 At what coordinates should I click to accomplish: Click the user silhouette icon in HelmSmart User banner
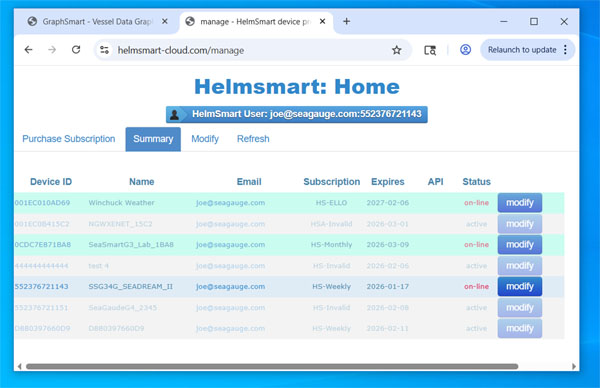click(174, 114)
